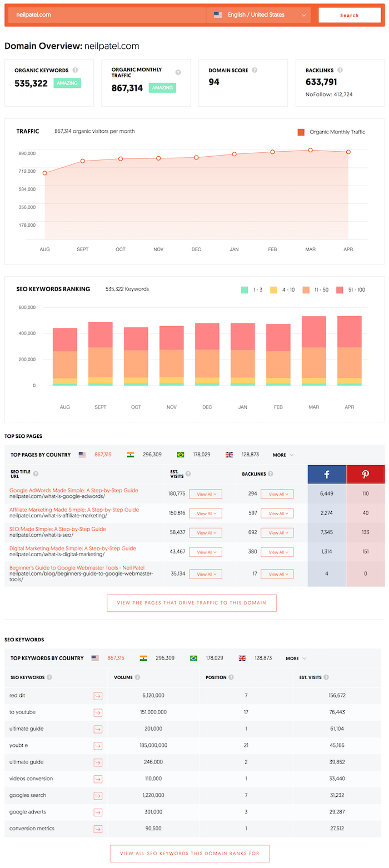389x868 pixels.
Task: Click View the Pages That Drive Traffic button
Action: (192, 603)
